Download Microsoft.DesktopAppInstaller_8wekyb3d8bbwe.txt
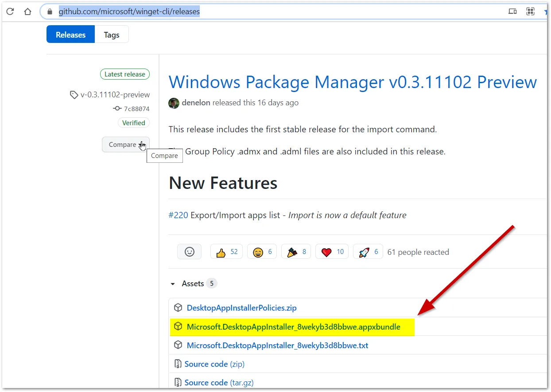The height and width of the screenshot is (392, 551). [x=277, y=346]
